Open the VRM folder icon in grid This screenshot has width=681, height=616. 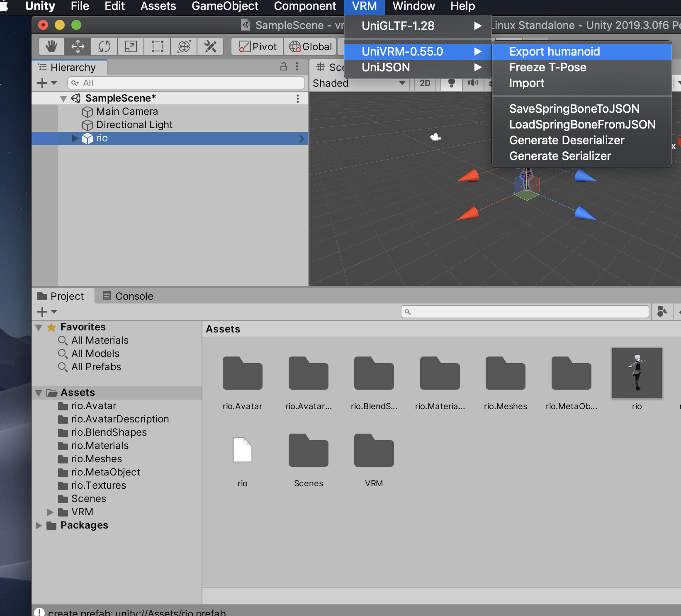(374, 450)
